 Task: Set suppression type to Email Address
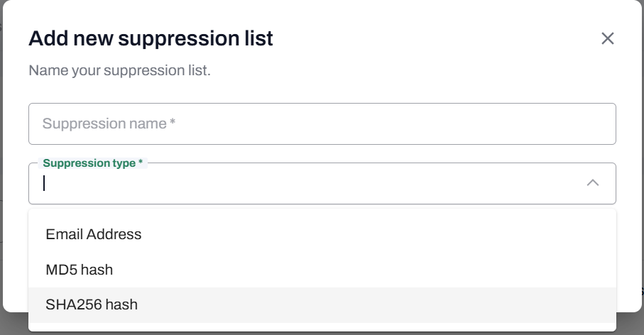tap(94, 234)
